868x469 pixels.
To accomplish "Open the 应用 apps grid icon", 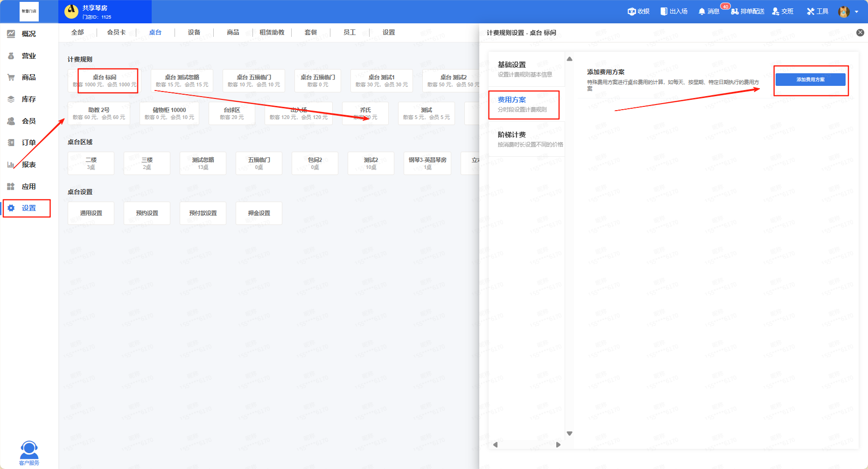I will point(11,186).
